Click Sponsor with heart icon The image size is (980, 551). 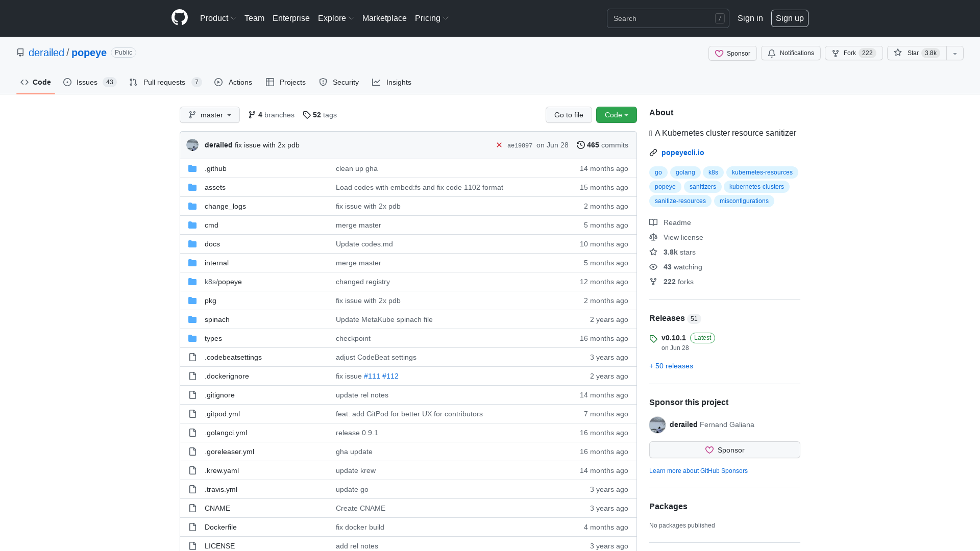click(x=732, y=53)
